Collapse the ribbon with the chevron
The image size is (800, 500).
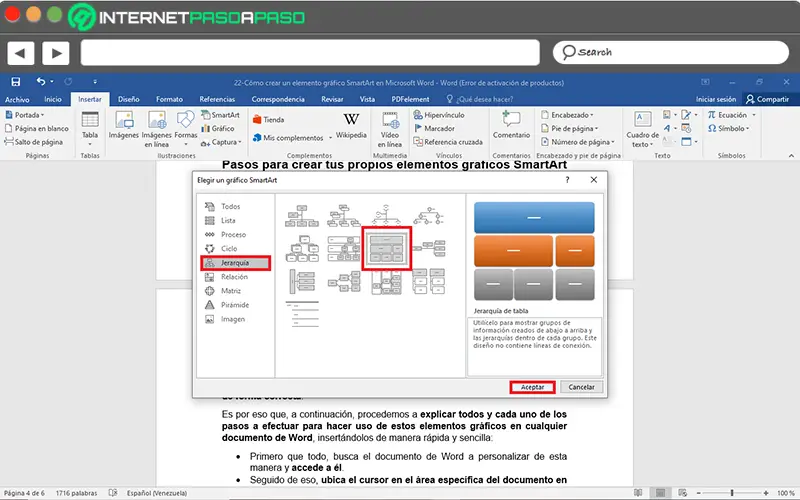791,156
